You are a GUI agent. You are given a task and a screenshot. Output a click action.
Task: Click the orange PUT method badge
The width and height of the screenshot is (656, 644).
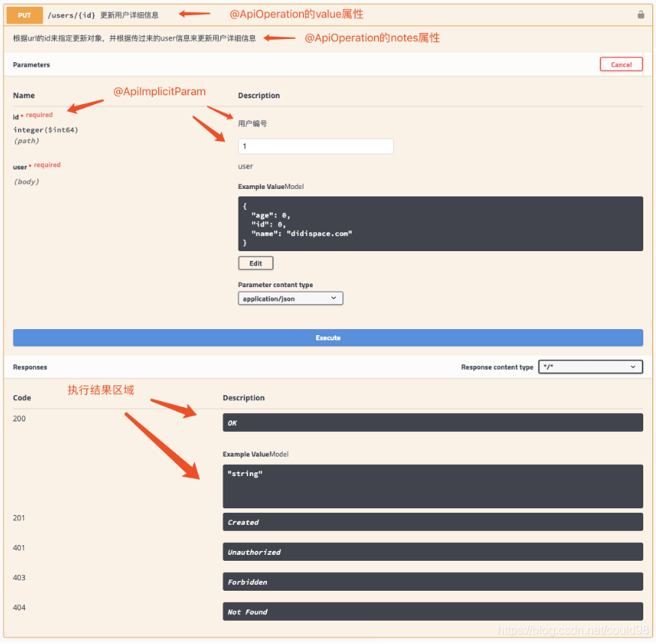[x=24, y=16]
